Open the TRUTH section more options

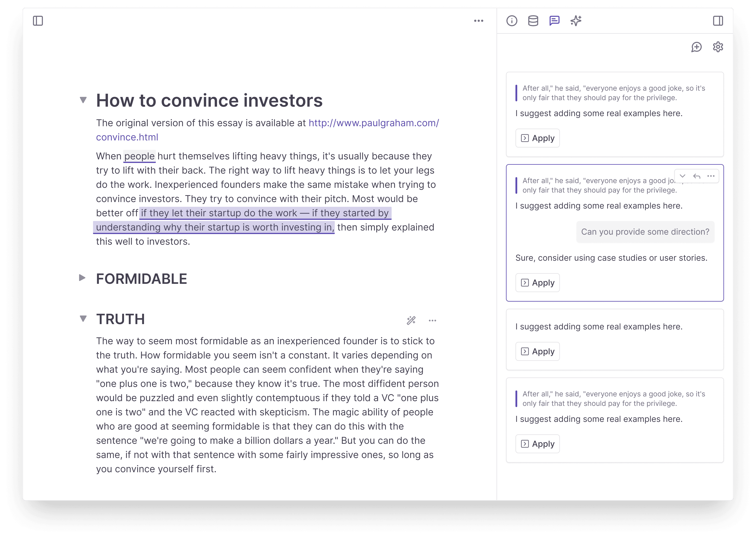pyautogui.click(x=432, y=320)
